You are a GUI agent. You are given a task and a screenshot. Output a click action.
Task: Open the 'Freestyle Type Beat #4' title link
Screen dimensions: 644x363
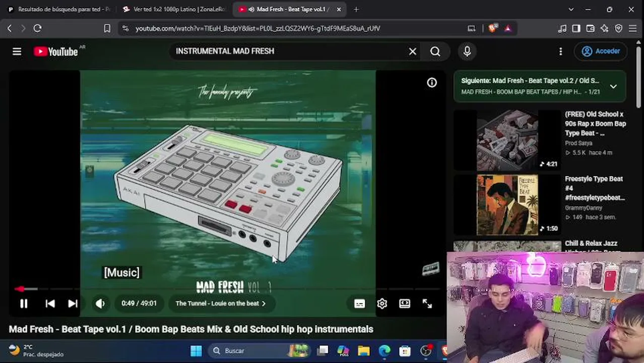pyautogui.click(x=595, y=188)
